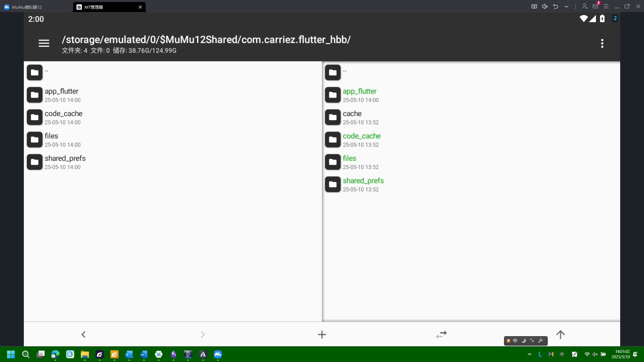
Task: Toggle IME Chinese mode '中' in floating bar
Action: [515, 341]
